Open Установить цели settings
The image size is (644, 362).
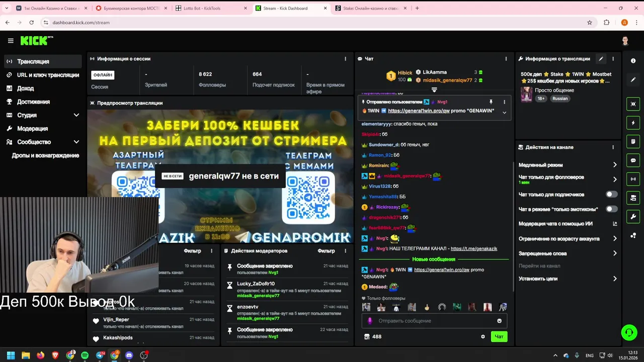[x=568, y=279]
